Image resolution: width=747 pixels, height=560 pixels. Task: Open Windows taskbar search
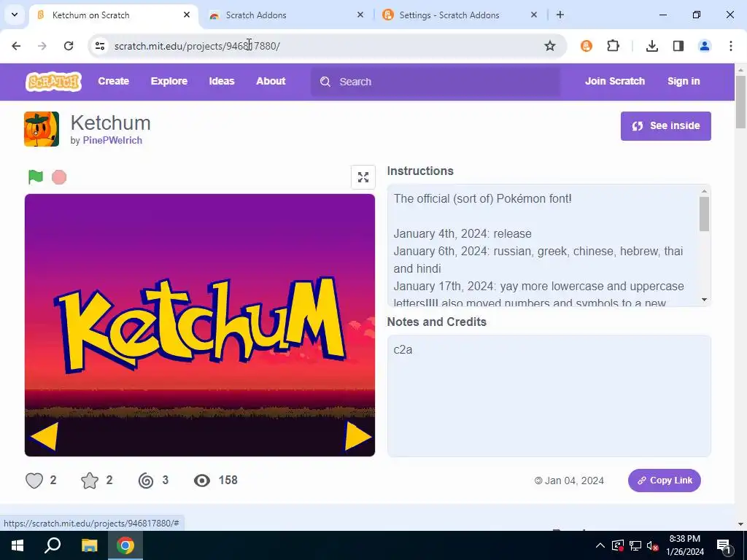53,545
